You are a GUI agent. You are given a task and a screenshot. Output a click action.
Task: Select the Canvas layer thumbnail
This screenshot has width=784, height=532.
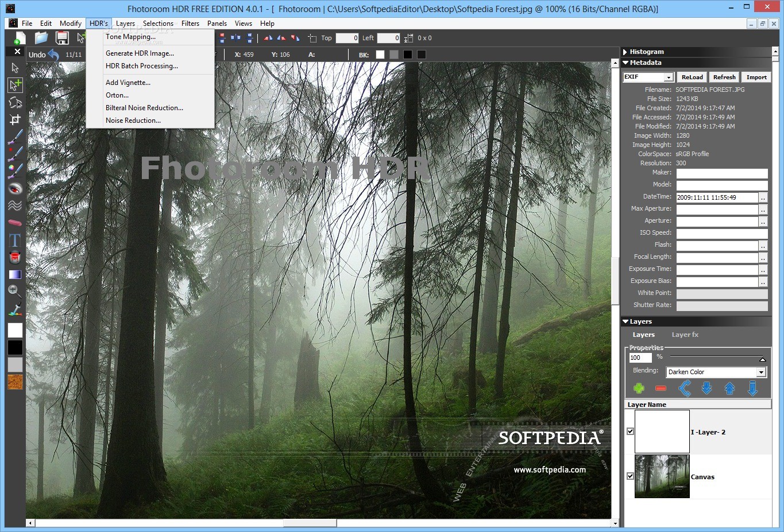click(662, 476)
